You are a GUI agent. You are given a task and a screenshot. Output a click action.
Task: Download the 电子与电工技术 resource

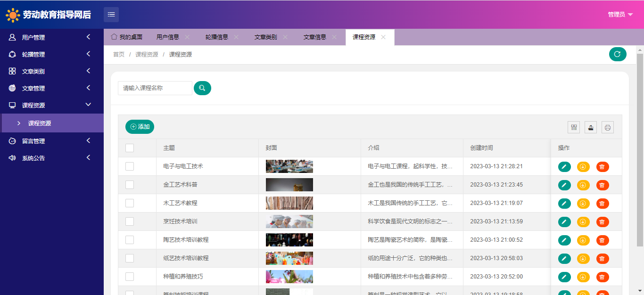583,167
